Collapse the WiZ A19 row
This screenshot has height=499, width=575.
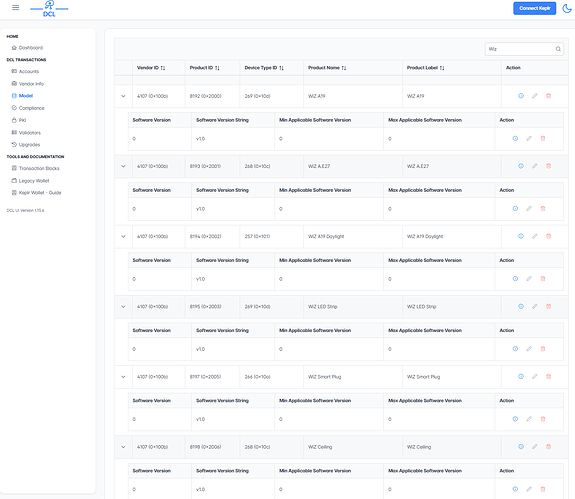(123, 96)
